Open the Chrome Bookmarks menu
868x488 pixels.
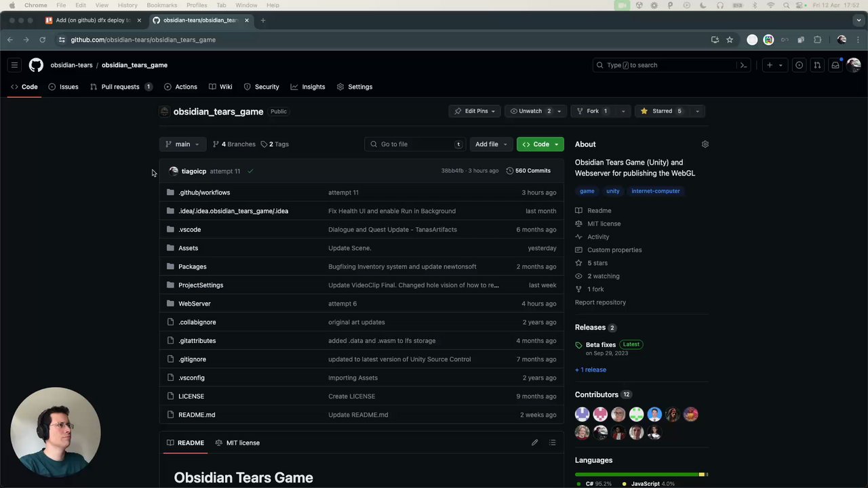tap(162, 5)
